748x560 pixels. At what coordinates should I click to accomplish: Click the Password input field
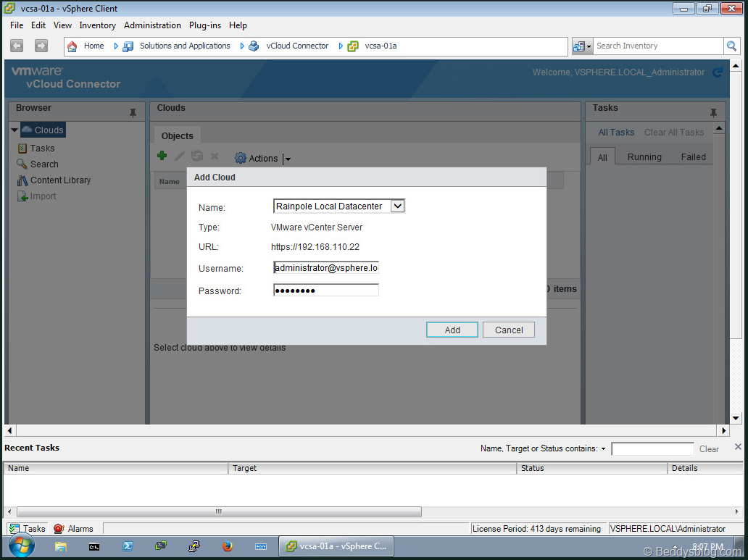tap(326, 290)
